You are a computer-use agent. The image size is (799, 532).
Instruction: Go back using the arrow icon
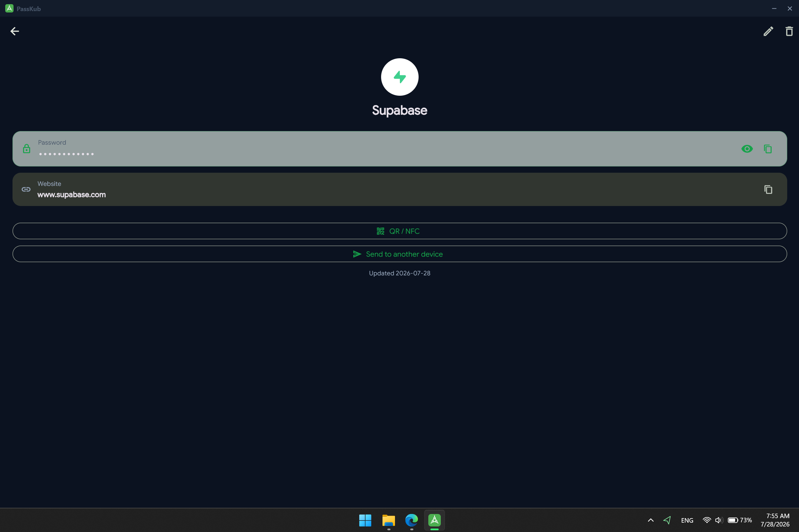point(15,31)
